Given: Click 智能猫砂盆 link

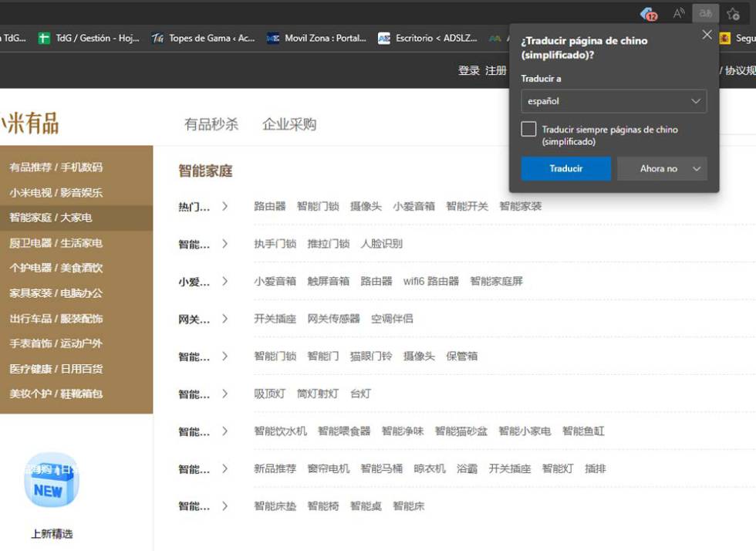Looking at the screenshot, I should click(x=461, y=431).
